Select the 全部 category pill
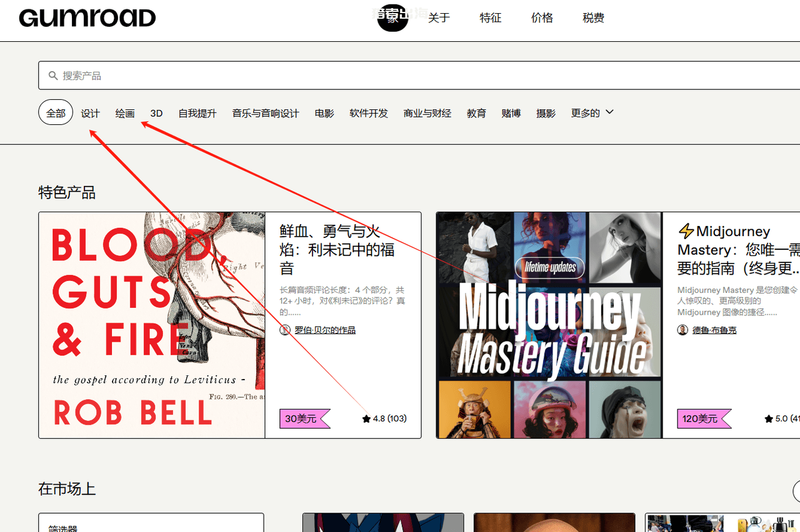 [x=56, y=113]
